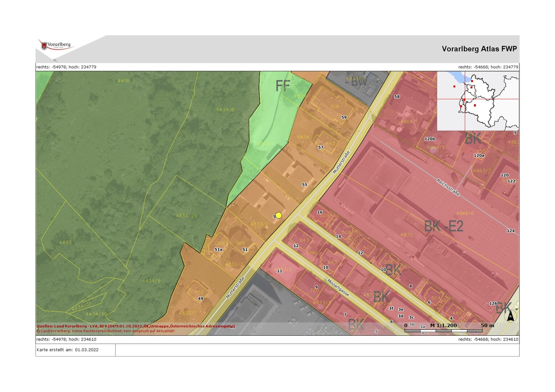Click the north arrow compass icon
Image resolution: width=555 pixels, height=392 pixels.
coord(510,316)
